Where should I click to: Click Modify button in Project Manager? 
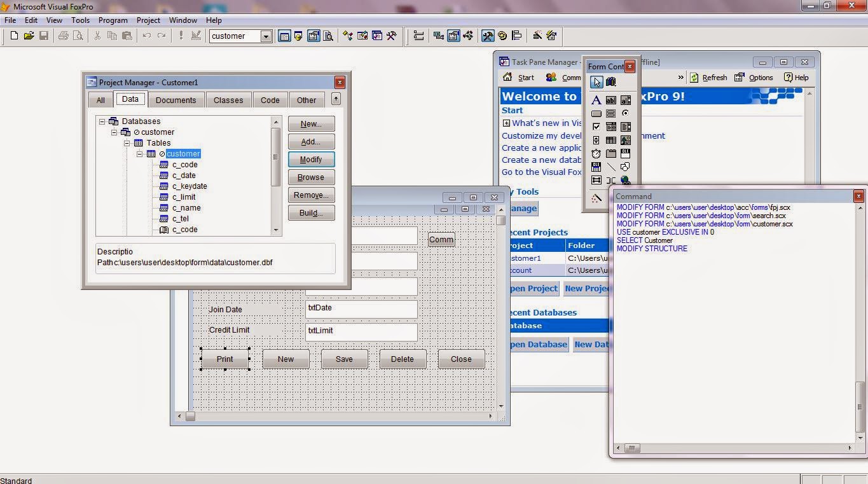(x=311, y=160)
